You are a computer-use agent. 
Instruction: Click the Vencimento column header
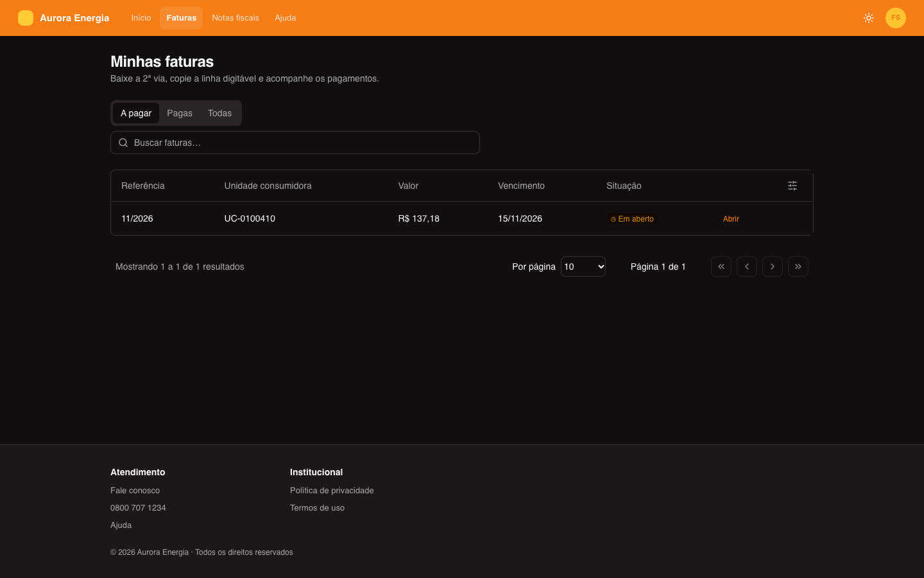(x=521, y=186)
